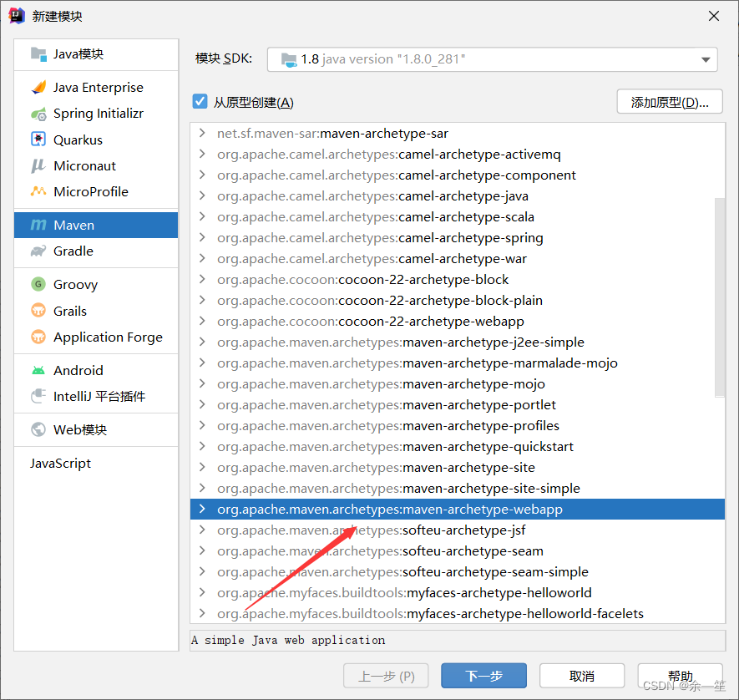This screenshot has height=700, width=739.
Task: Expand maven-archetype-sar node
Action: (x=202, y=134)
